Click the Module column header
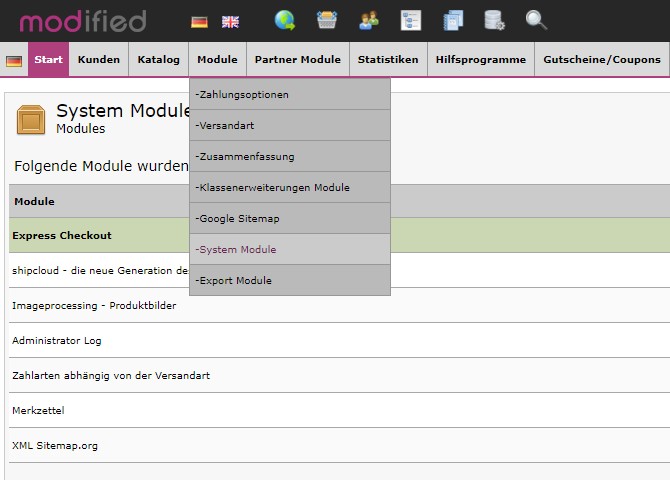This screenshot has height=480, width=670. click(x=34, y=201)
